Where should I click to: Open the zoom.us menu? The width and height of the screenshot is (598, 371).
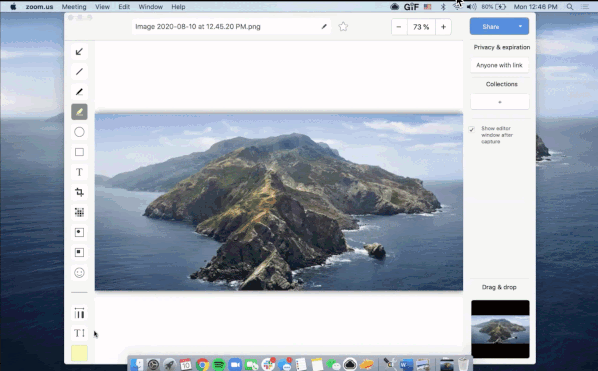coord(39,6)
